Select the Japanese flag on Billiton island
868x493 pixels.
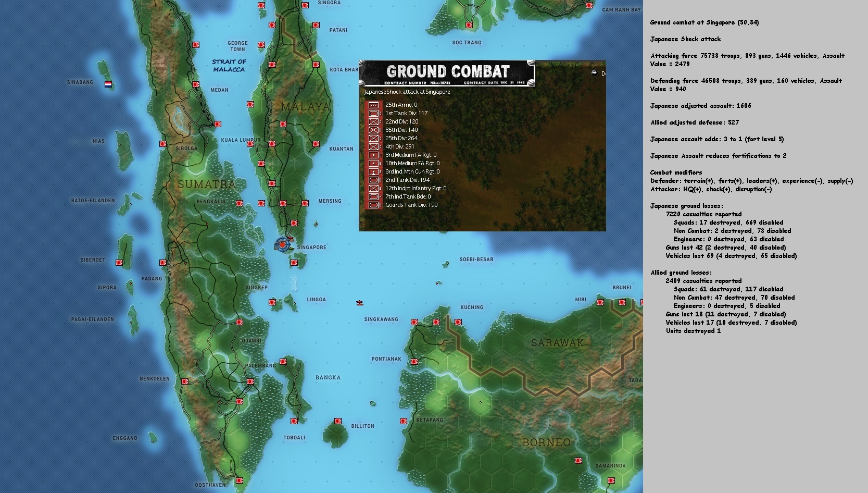tap(338, 421)
